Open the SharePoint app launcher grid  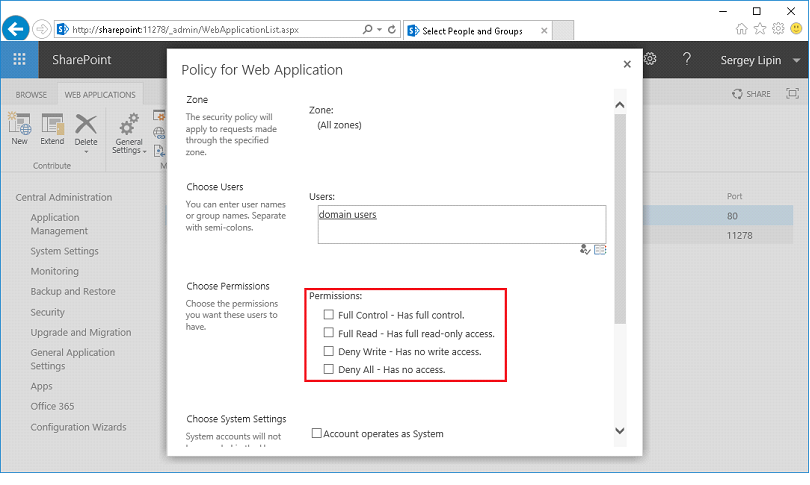click(20, 60)
